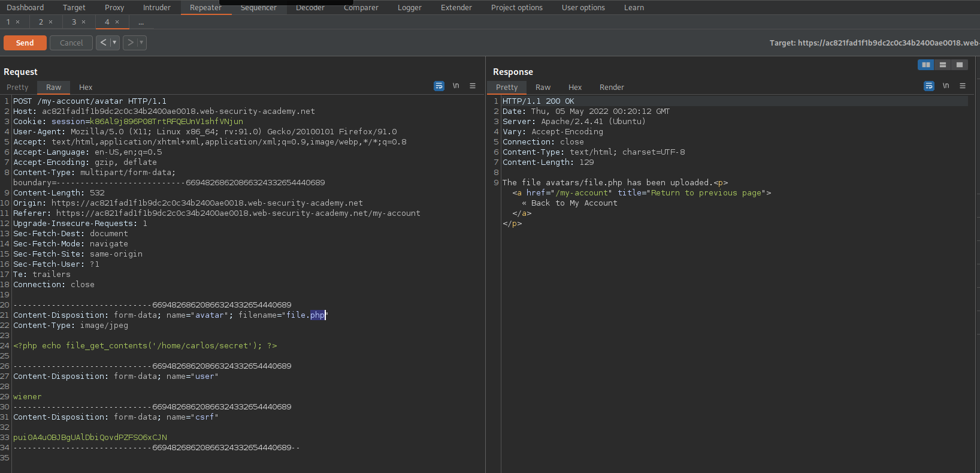
Task: Show the Request in Hex view
Action: pyautogui.click(x=86, y=88)
